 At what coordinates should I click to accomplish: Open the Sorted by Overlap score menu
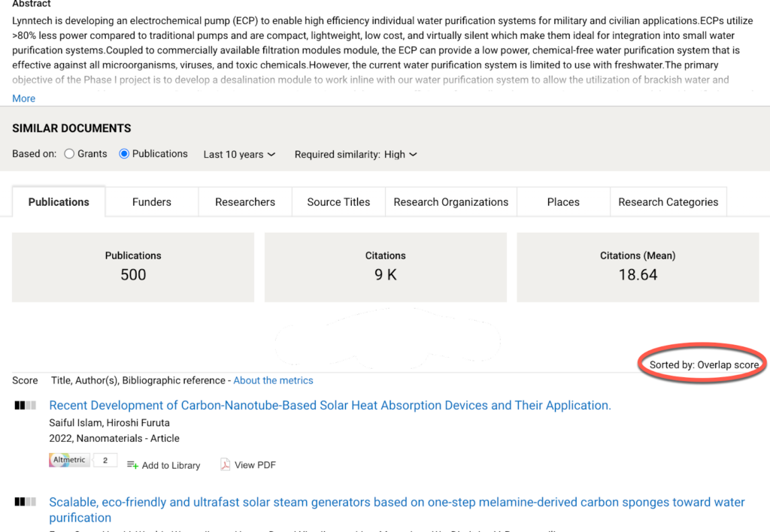click(704, 365)
